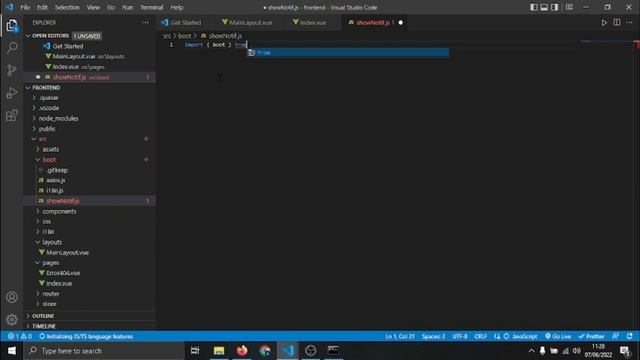Open Customize Layout icon
The width and height of the screenshot is (640, 360).
point(569,7)
